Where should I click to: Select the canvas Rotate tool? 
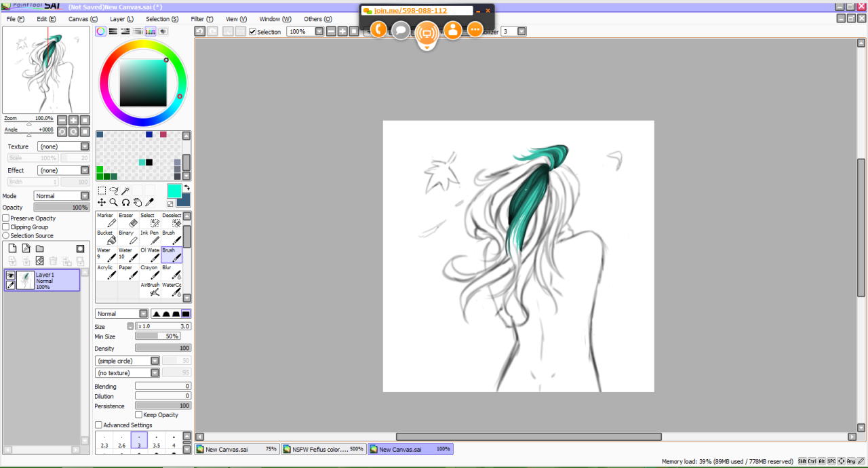125,202
